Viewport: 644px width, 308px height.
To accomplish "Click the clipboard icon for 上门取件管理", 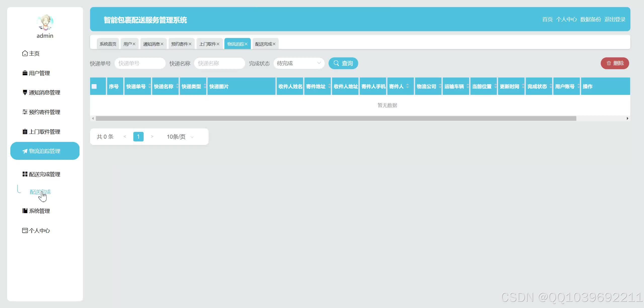I will pos(25,132).
